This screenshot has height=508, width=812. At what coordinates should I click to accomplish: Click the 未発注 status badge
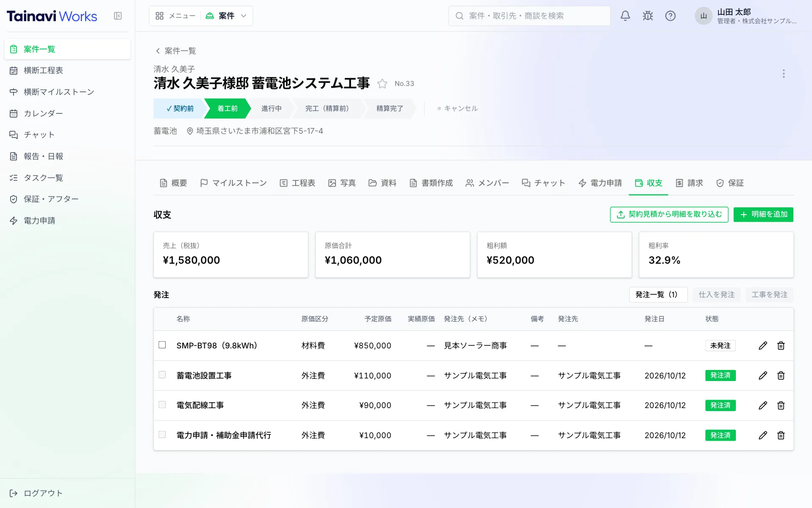tap(720, 345)
